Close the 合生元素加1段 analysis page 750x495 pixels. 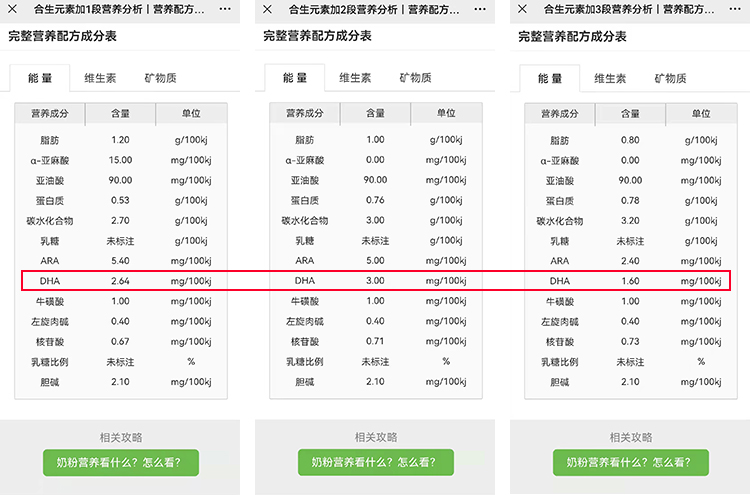pyautogui.click(x=13, y=8)
